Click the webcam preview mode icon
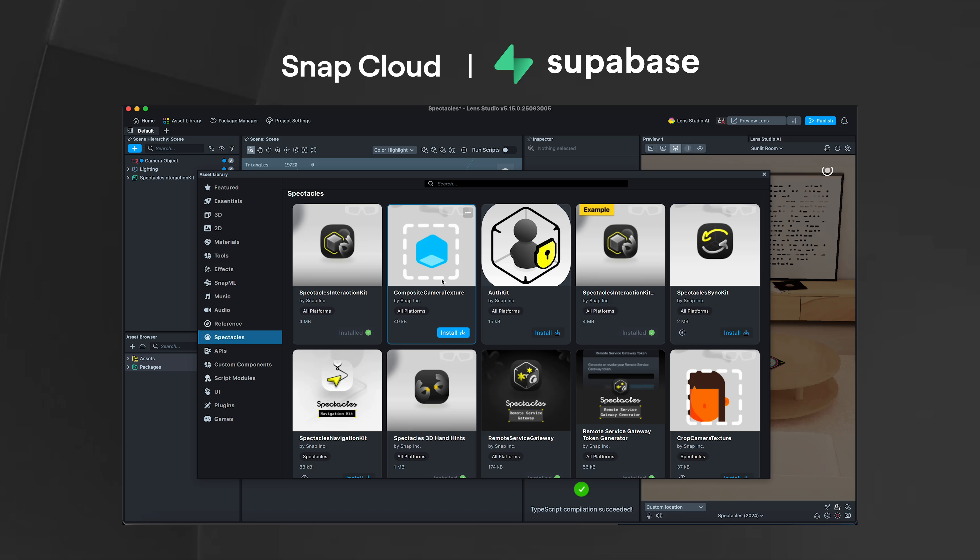 click(663, 148)
